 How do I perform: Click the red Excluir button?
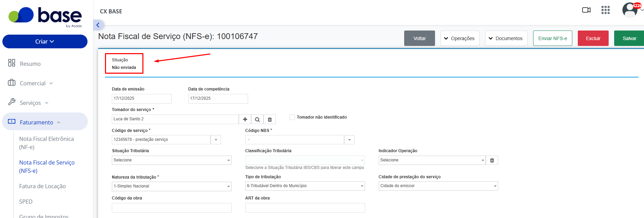point(593,38)
